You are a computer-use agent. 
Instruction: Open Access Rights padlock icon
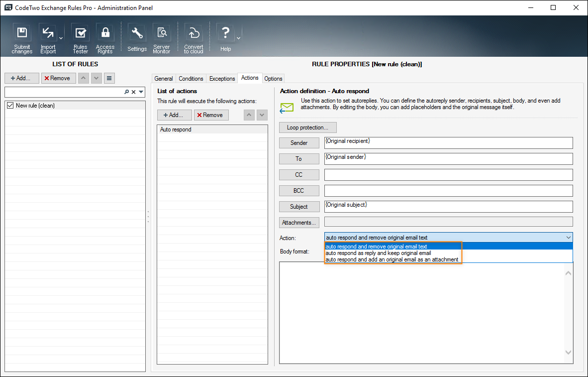[105, 39]
